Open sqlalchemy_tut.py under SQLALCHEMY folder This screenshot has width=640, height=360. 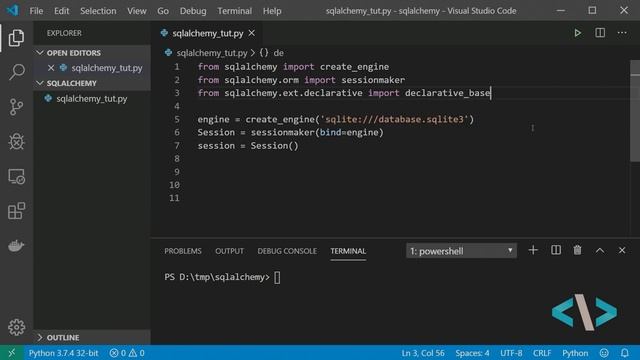tap(92, 99)
